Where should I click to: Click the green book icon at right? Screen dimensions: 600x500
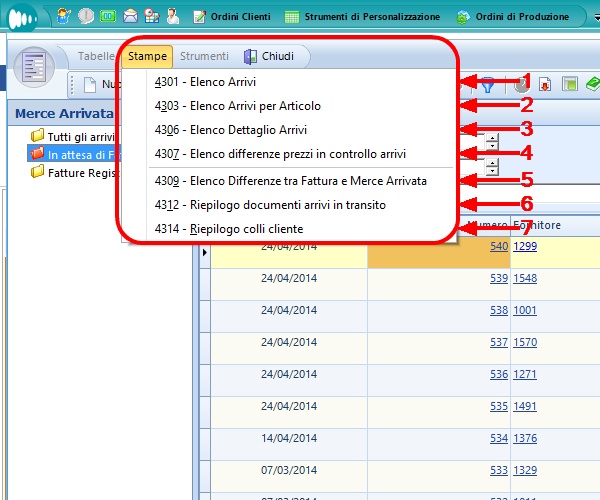click(591, 86)
